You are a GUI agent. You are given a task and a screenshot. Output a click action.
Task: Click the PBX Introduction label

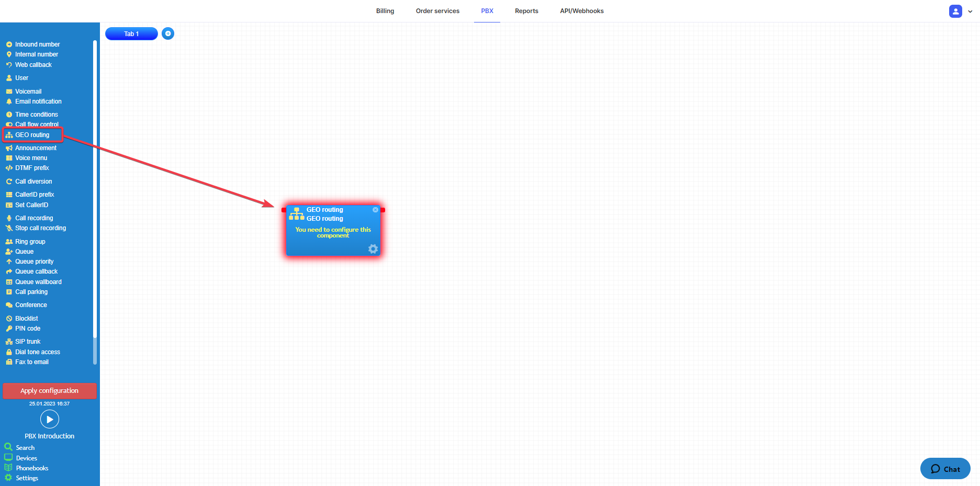(x=50, y=436)
